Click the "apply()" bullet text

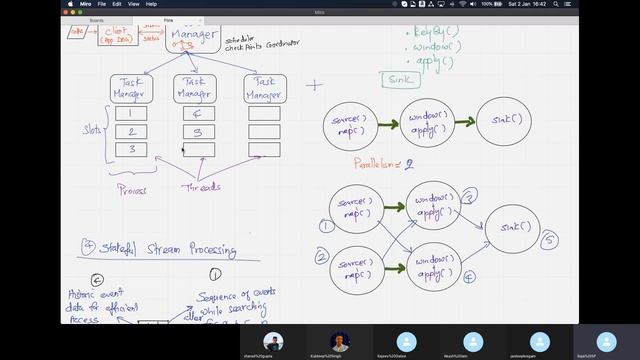click(435, 62)
